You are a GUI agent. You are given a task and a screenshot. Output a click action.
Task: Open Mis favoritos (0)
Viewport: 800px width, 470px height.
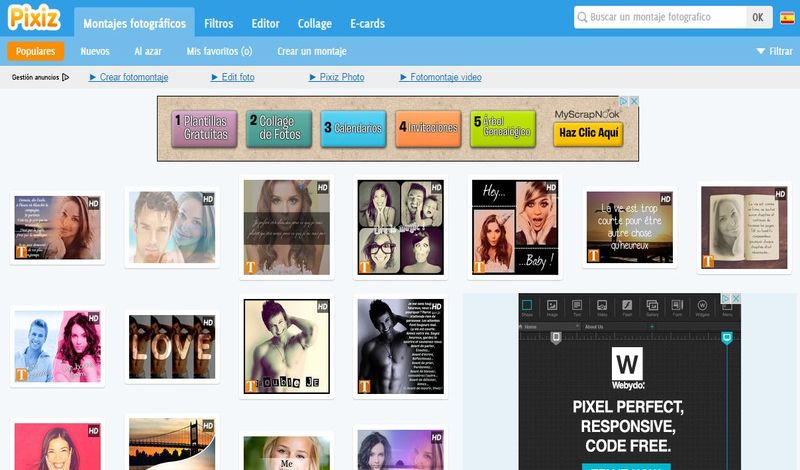tap(219, 51)
